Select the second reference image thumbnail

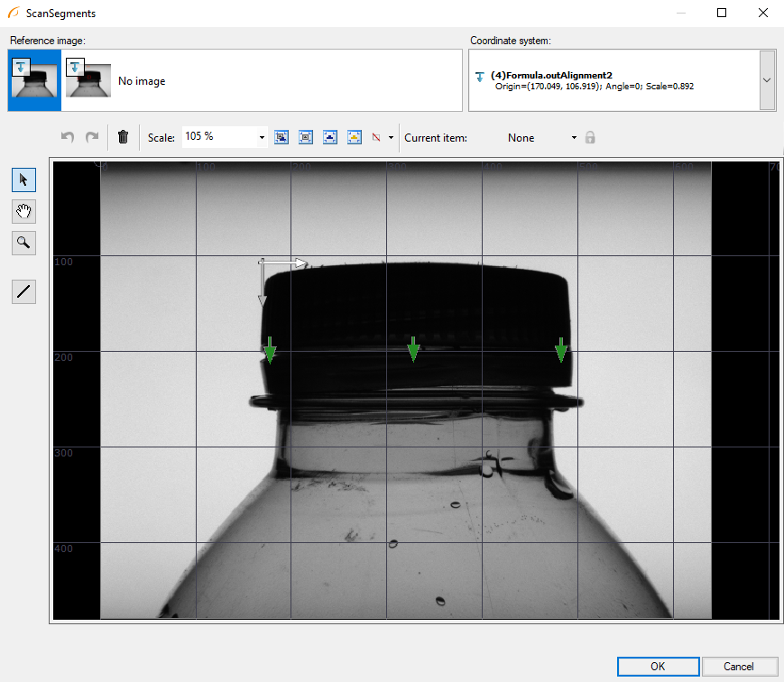[88, 80]
